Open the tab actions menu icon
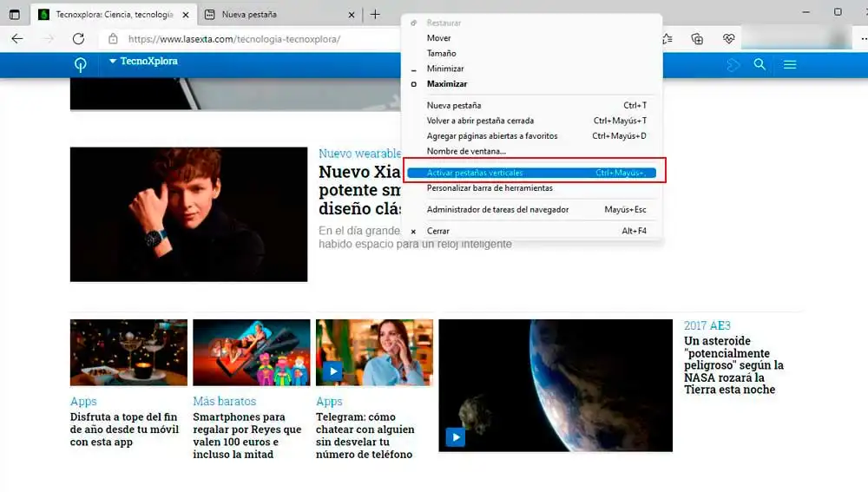This screenshot has height=492, width=868. (15, 15)
